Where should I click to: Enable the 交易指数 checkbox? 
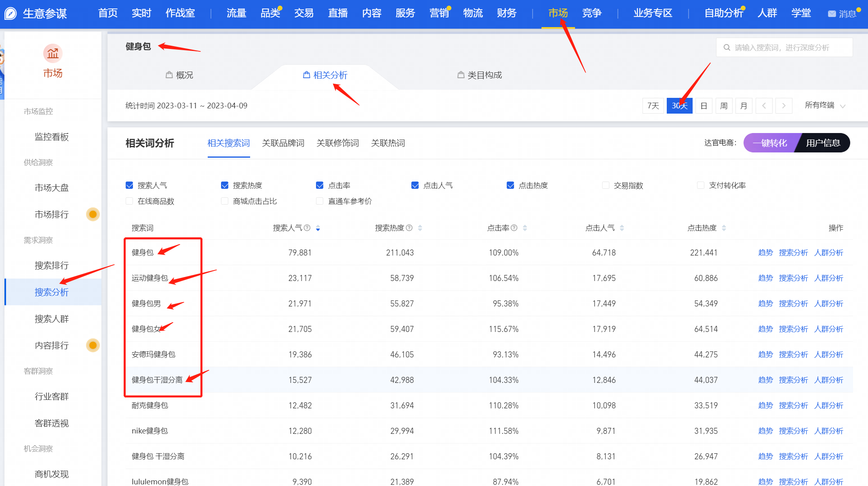coord(605,185)
